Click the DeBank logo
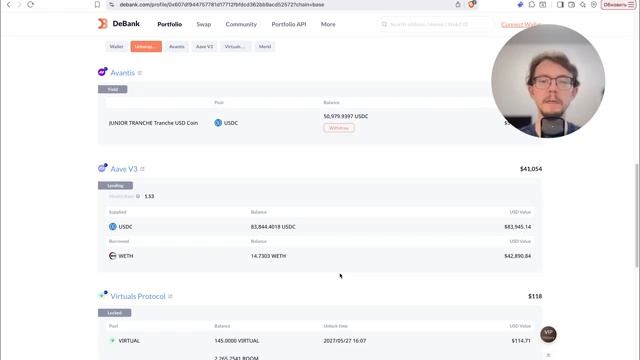The height and width of the screenshot is (360, 640). [x=119, y=24]
